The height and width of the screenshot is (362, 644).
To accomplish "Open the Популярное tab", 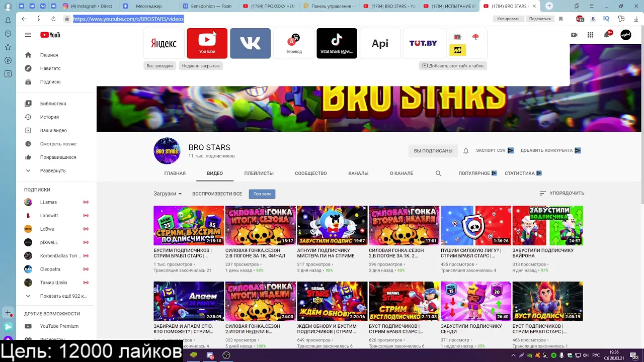I will tap(477, 173).
